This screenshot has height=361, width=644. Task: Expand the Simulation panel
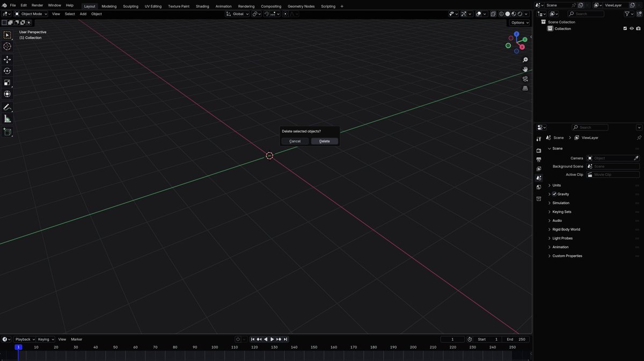pos(561,203)
